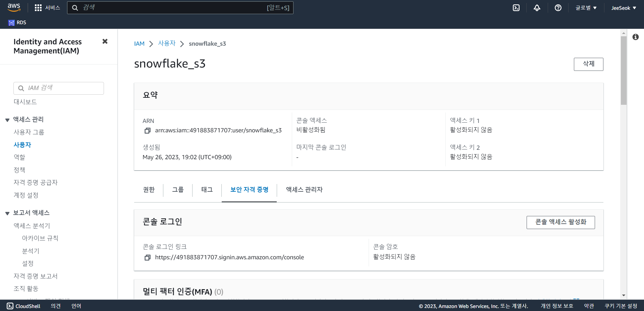Open 액세스 분석기 in sidebar
The width and height of the screenshot is (644, 311).
click(32, 226)
